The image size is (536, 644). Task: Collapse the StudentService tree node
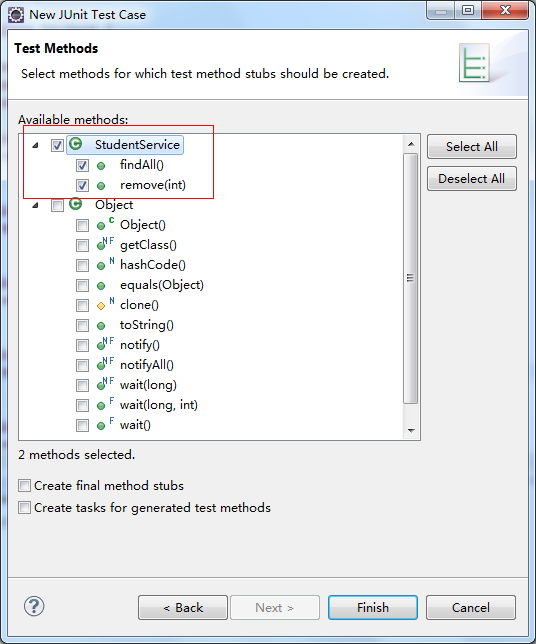[36, 145]
